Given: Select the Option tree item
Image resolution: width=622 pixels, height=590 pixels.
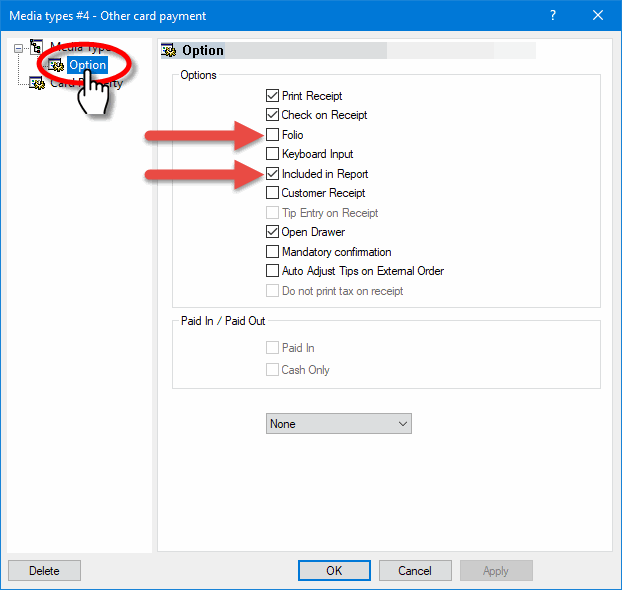Looking at the screenshot, I should click(87, 65).
